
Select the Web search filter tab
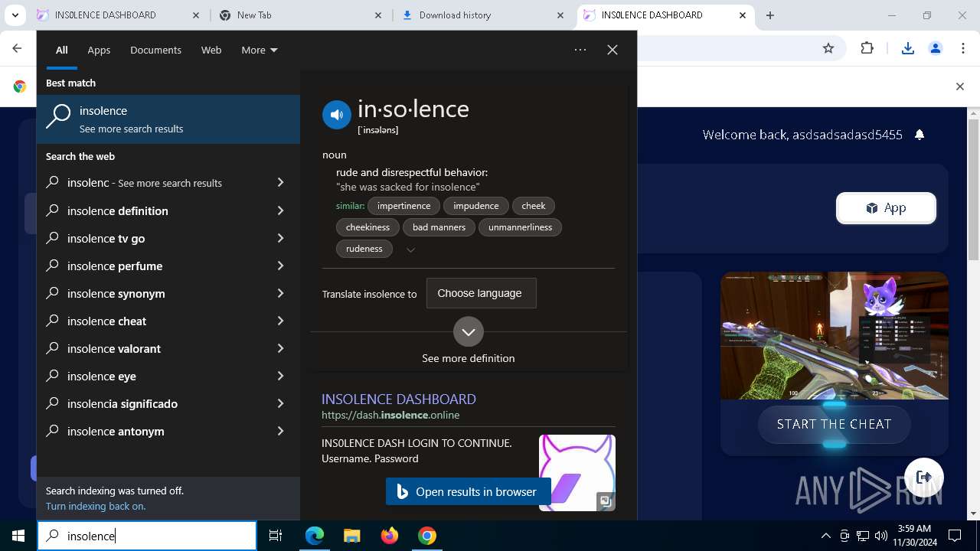[211, 50]
